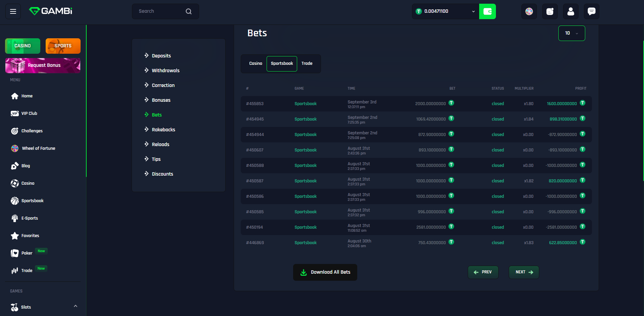Click the download icon on Download All Bets
The width and height of the screenshot is (644, 316).
tap(304, 272)
